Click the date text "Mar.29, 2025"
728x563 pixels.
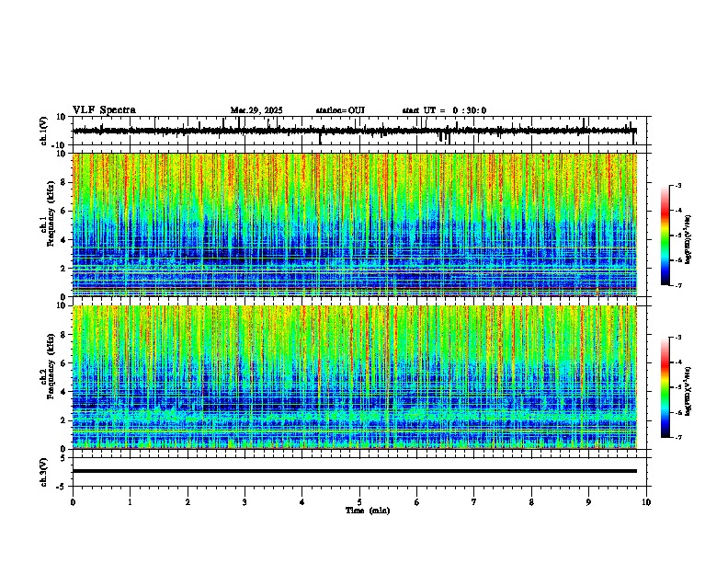(256, 110)
